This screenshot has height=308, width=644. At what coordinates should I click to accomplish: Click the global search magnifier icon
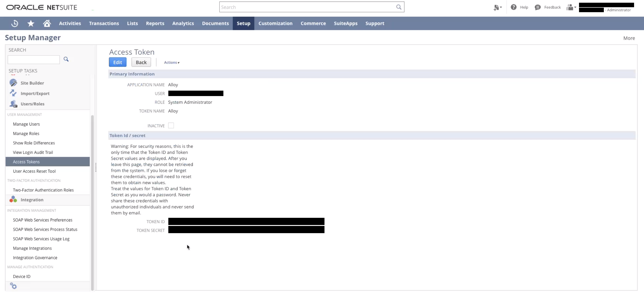click(399, 7)
